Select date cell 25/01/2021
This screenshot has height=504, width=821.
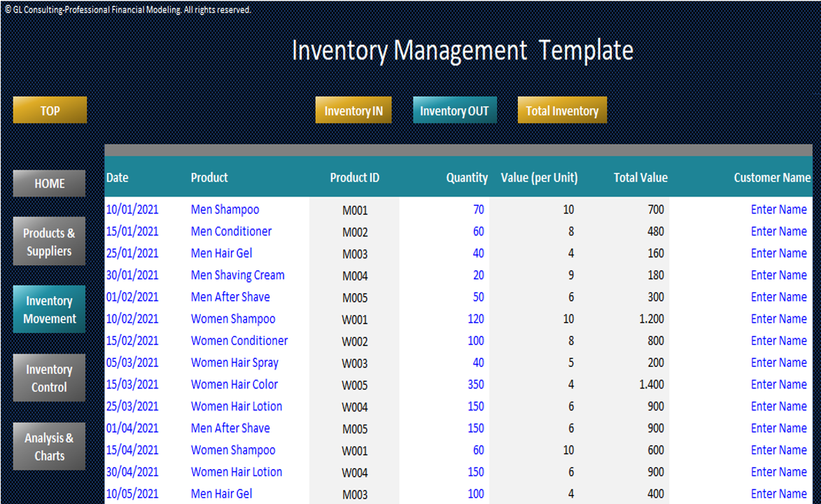132,253
